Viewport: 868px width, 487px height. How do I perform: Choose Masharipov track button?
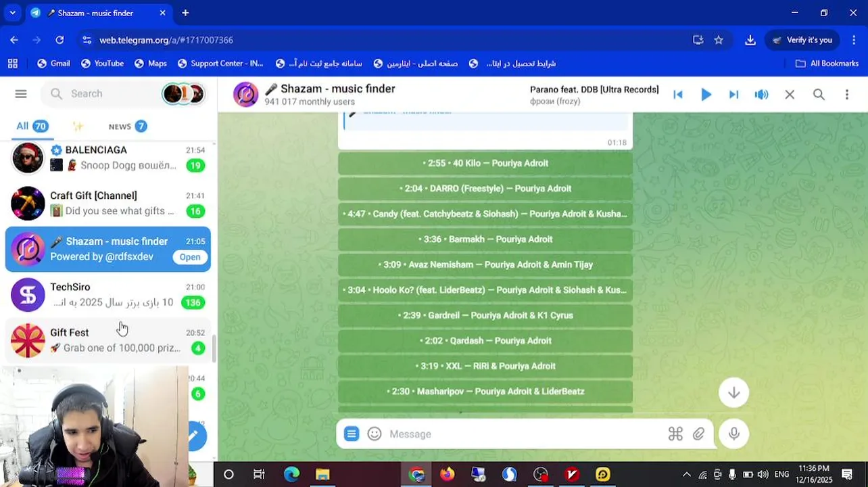pos(485,392)
